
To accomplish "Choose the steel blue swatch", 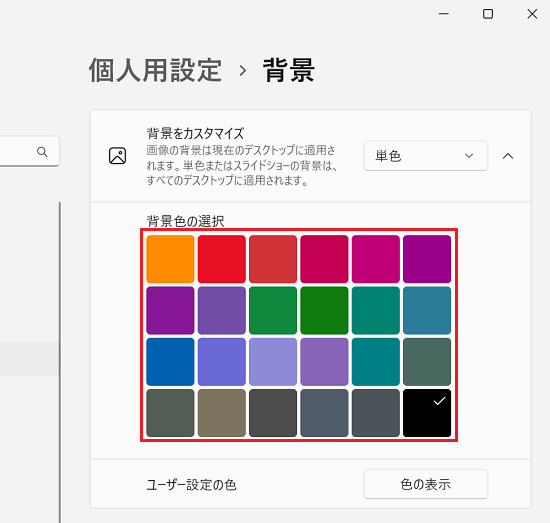I will [427, 310].
